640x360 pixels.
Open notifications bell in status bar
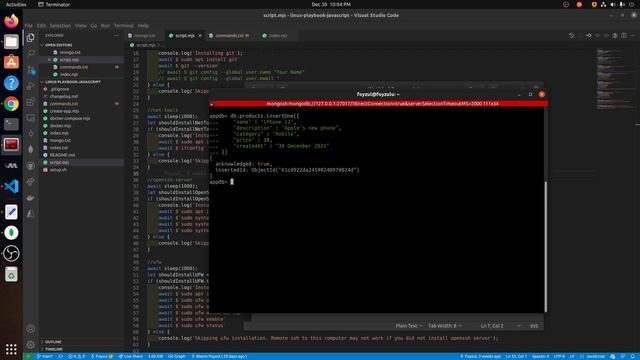pos(632,356)
